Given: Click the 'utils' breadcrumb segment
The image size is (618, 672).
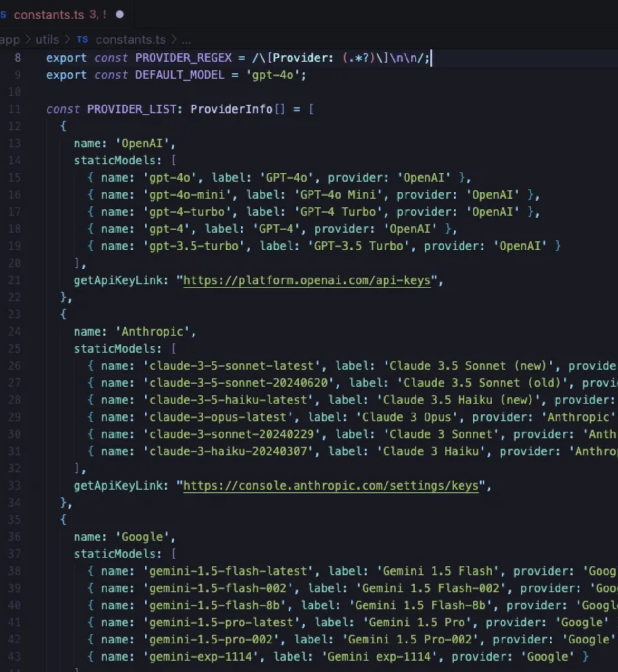Looking at the screenshot, I should click(x=47, y=39).
